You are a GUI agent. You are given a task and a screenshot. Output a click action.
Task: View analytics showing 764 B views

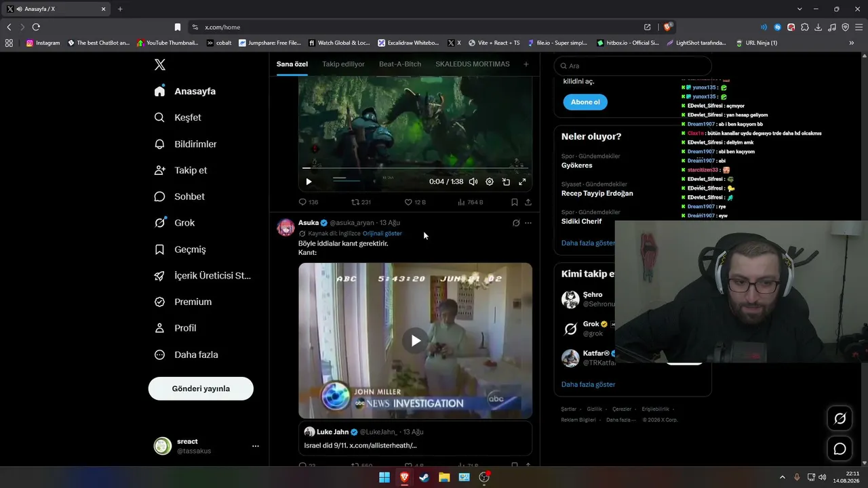point(471,202)
